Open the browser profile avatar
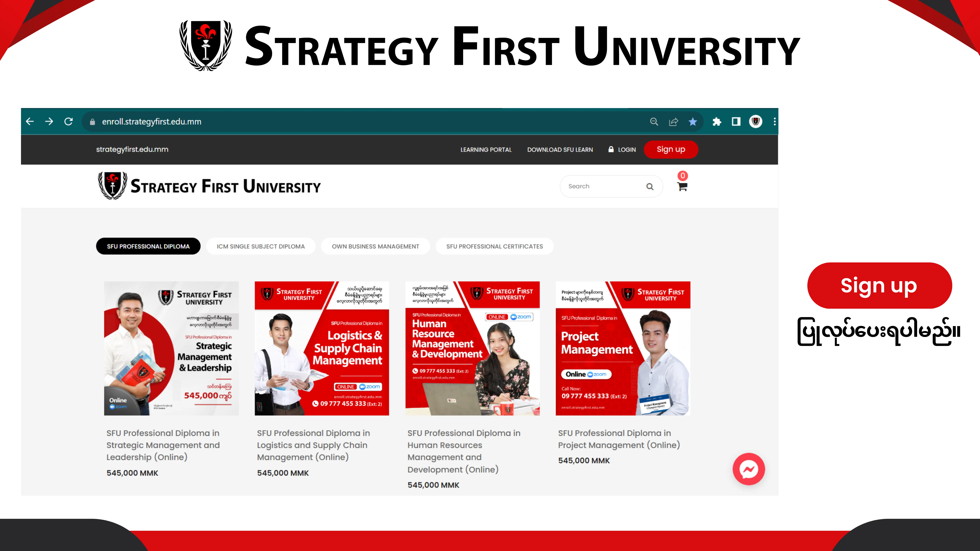 (756, 122)
